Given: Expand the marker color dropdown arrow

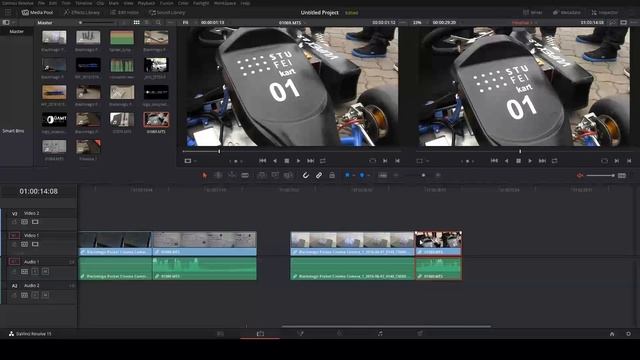Looking at the screenshot, I should [368, 176].
